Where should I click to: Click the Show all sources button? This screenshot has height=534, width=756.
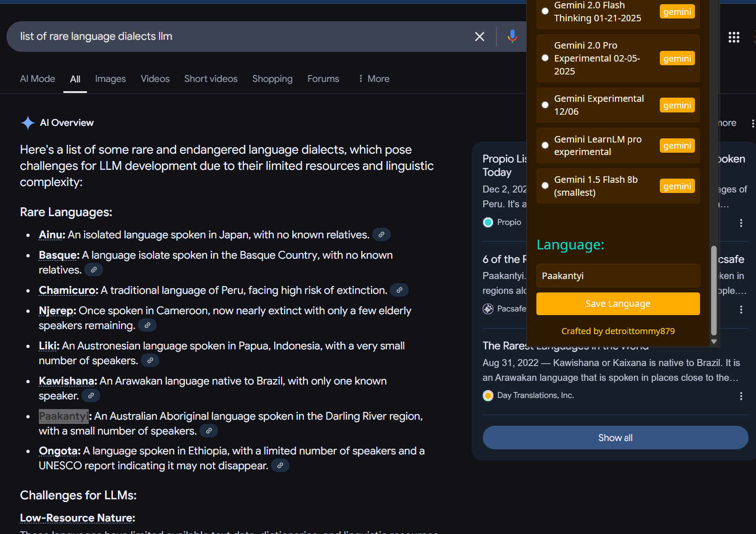pyautogui.click(x=615, y=438)
